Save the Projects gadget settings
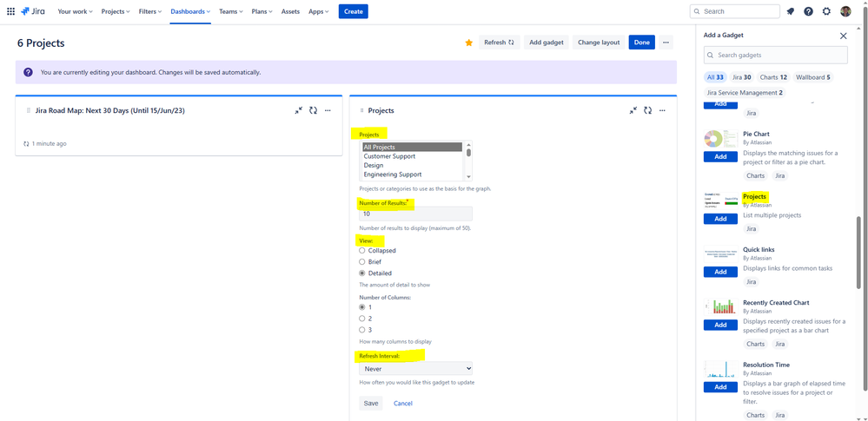The image size is (868, 421). tap(371, 404)
